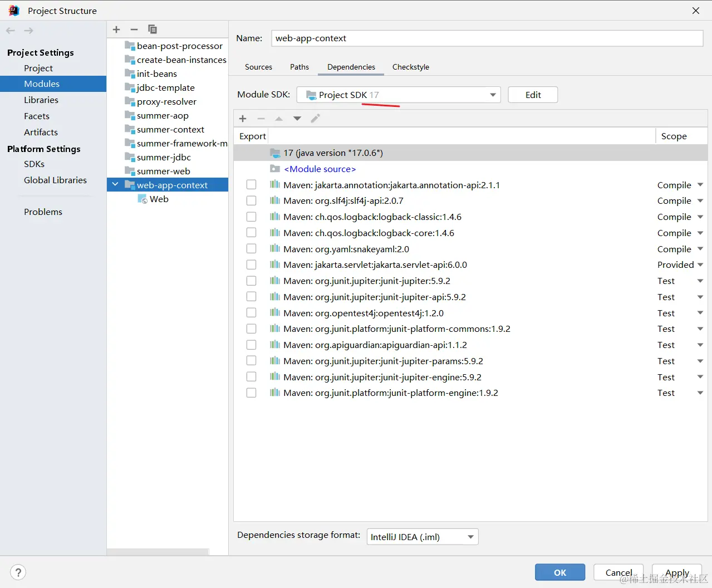This screenshot has width=712, height=588.
Task: Click the IntelliJ IDEA logo in title bar
Action: (x=14, y=11)
